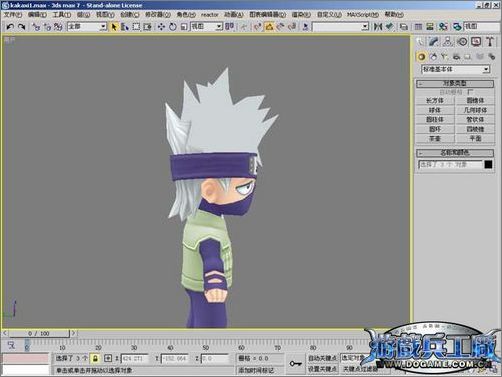Open the reference coordinate 视图 dropdown
Screen dimensions: 502x377
coord(206,27)
